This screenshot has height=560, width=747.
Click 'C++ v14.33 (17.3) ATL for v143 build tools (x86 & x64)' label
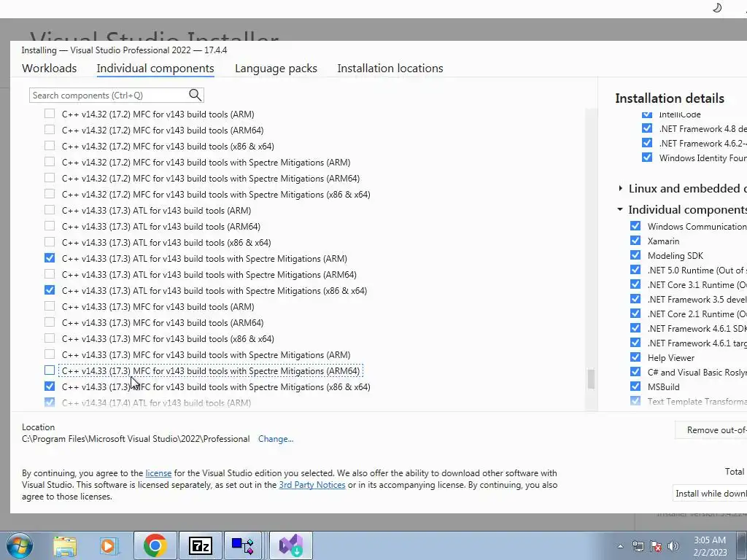pos(166,242)
